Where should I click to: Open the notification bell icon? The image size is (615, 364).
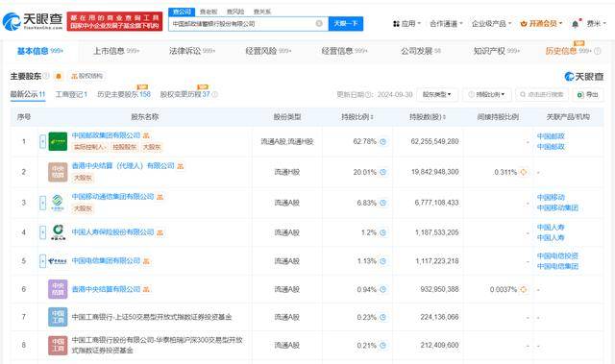point(575,24)
